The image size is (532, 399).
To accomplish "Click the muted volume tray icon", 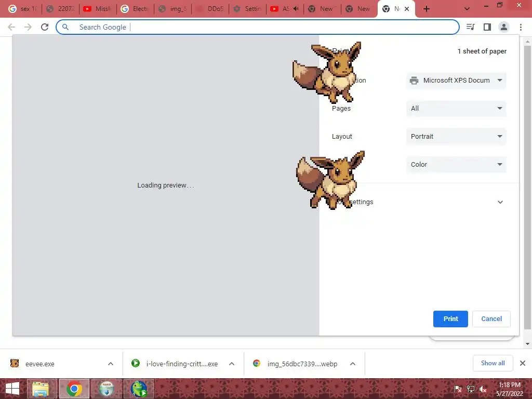I will (483, 389).
